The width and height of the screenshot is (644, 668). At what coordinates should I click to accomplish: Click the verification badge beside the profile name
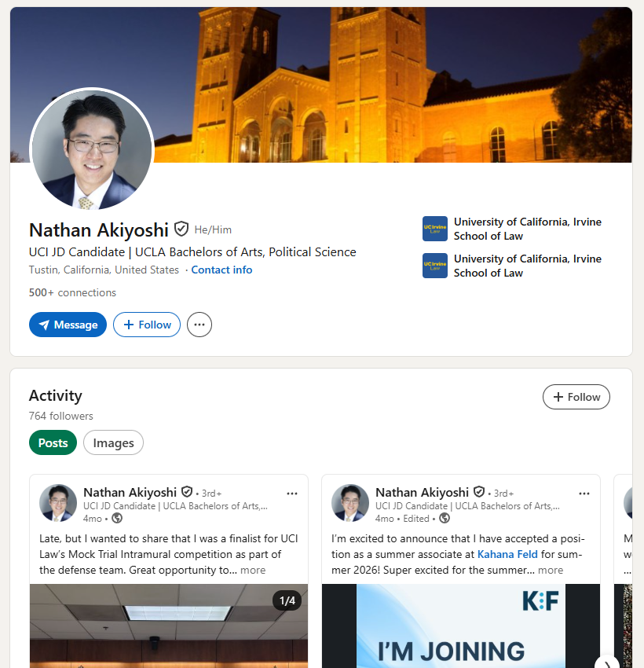(x=181, y=229)
